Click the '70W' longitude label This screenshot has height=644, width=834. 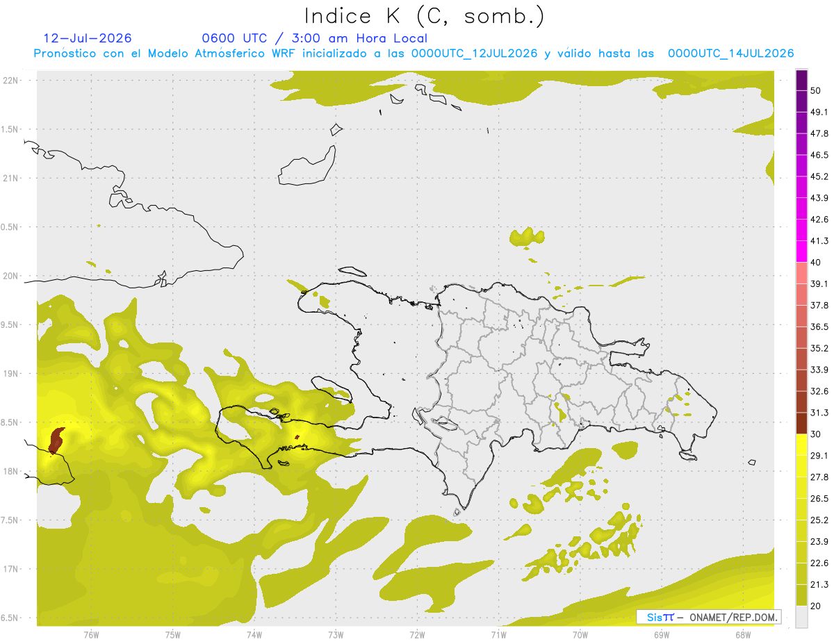pos(580,634)
